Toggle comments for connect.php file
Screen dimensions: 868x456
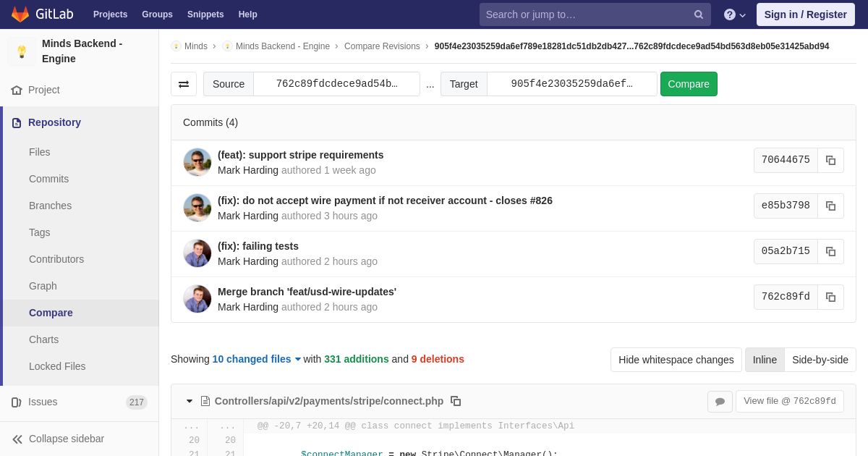point(720,402)
